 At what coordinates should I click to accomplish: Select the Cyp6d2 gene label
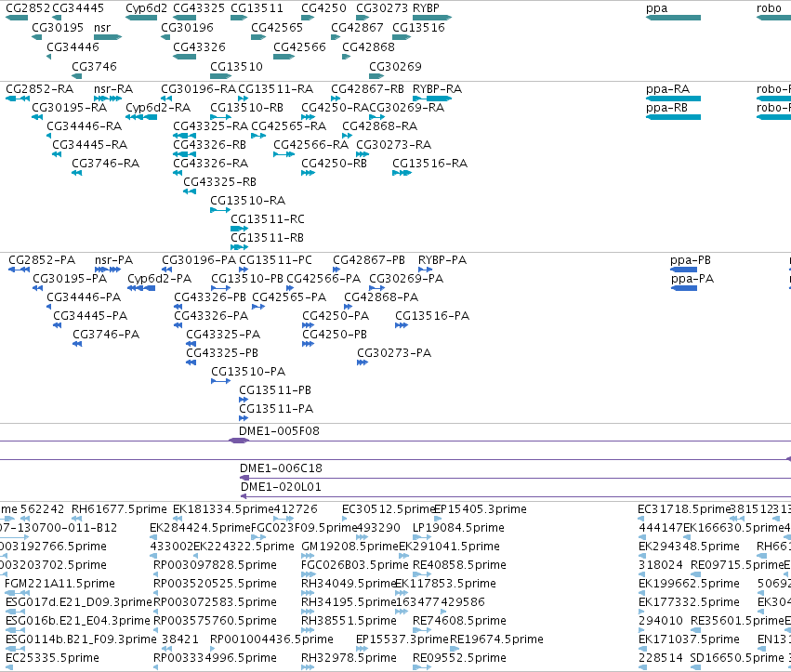[x=146, y=8]
